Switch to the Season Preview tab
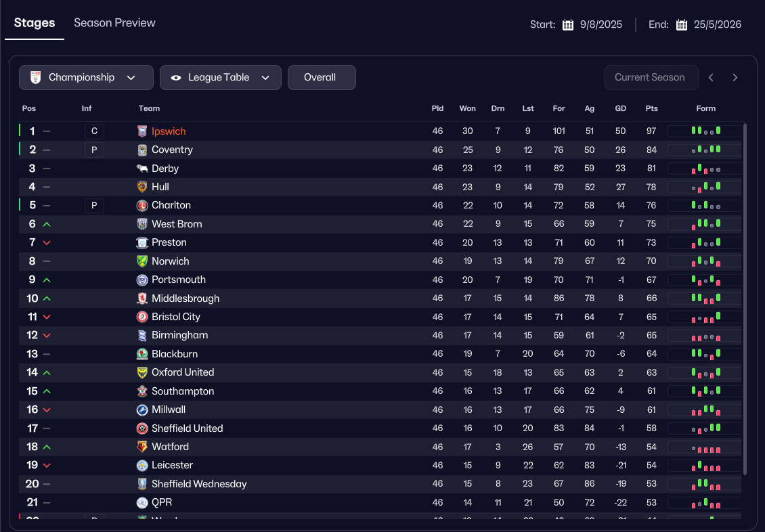The width and height of the screenshot is (765, 532). [x=114, y=23]
